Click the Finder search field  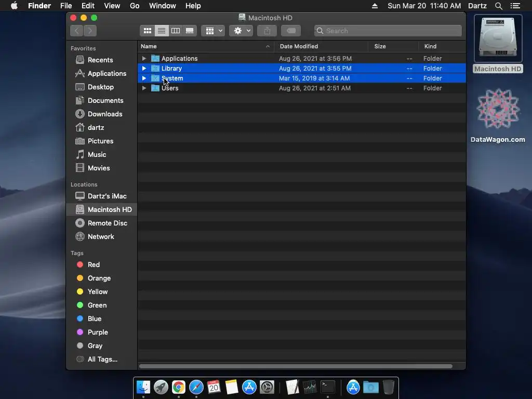point(388,31)
